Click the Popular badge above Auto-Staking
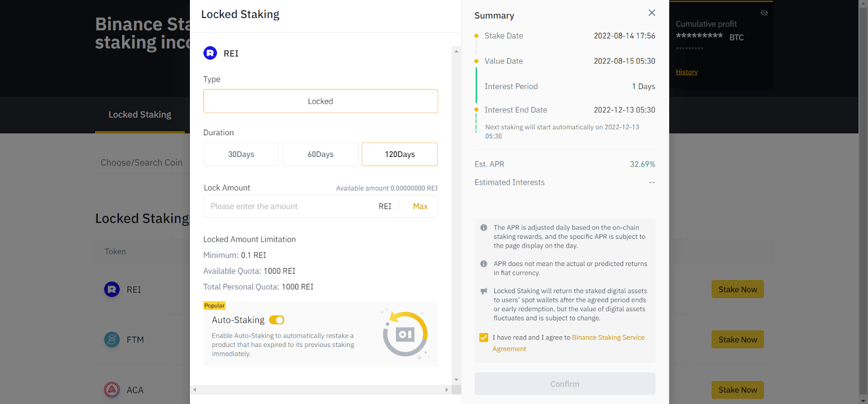The width and height of the screenshot is (868, 404). click(214, 306)
